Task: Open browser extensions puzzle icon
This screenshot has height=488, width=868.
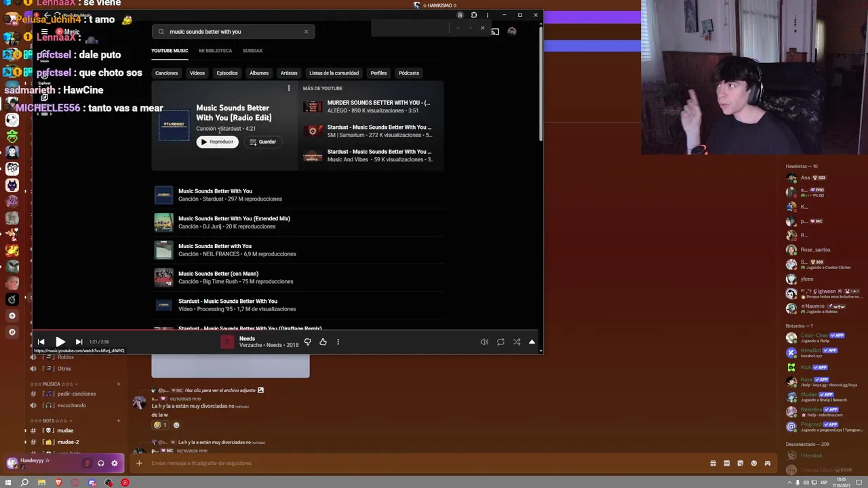Action: point(474,15)
